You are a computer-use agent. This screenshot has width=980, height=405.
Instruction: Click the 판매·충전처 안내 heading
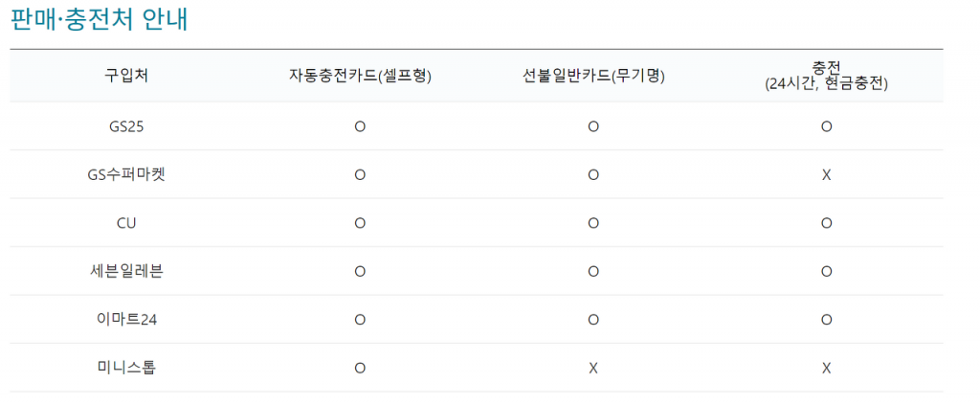click(99, 19)
